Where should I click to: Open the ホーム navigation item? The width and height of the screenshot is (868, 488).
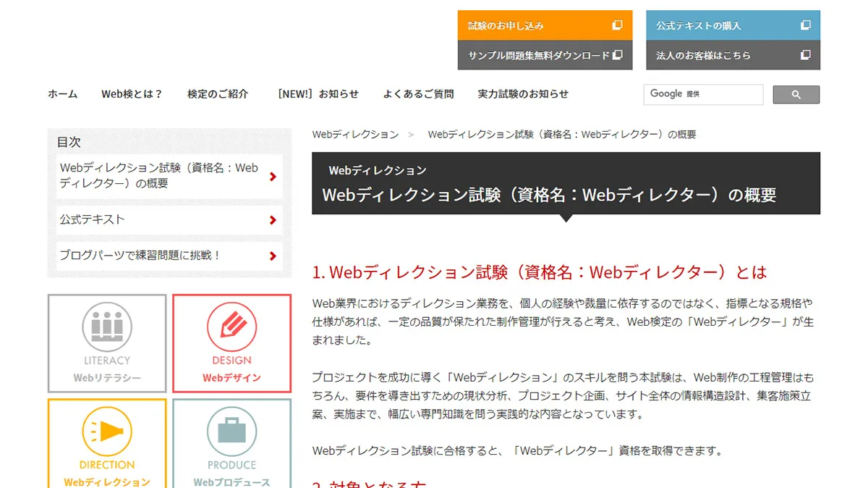(62, 94)
